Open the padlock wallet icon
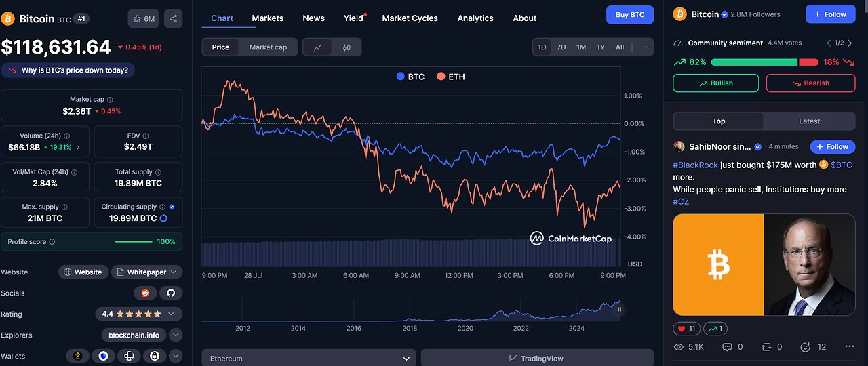Viewport: 868px width, 366px height. [x=155, y=356]
